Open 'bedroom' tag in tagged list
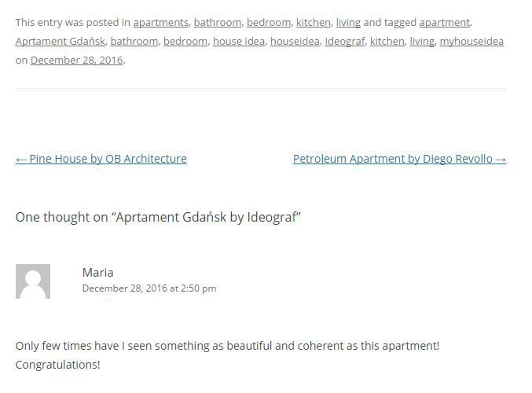 point(185,41)
